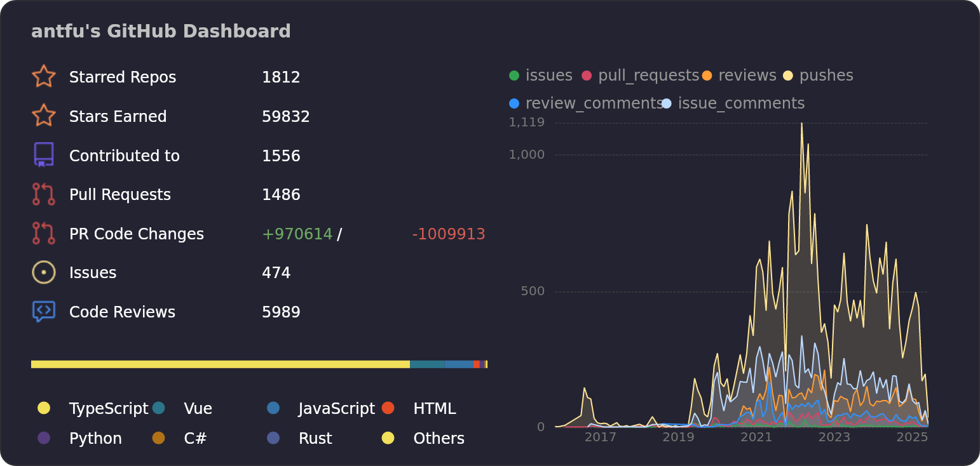This screenshot has width=980, height=466.
Task: Click the TypeScript language label
Action: point(109,409)
